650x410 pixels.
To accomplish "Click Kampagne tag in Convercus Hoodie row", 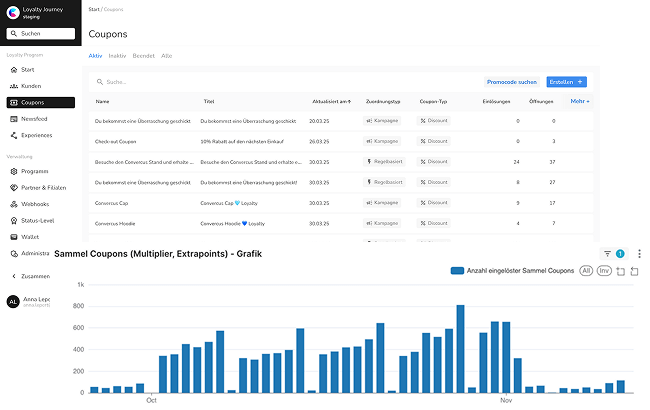I will [x=382, y=223].
